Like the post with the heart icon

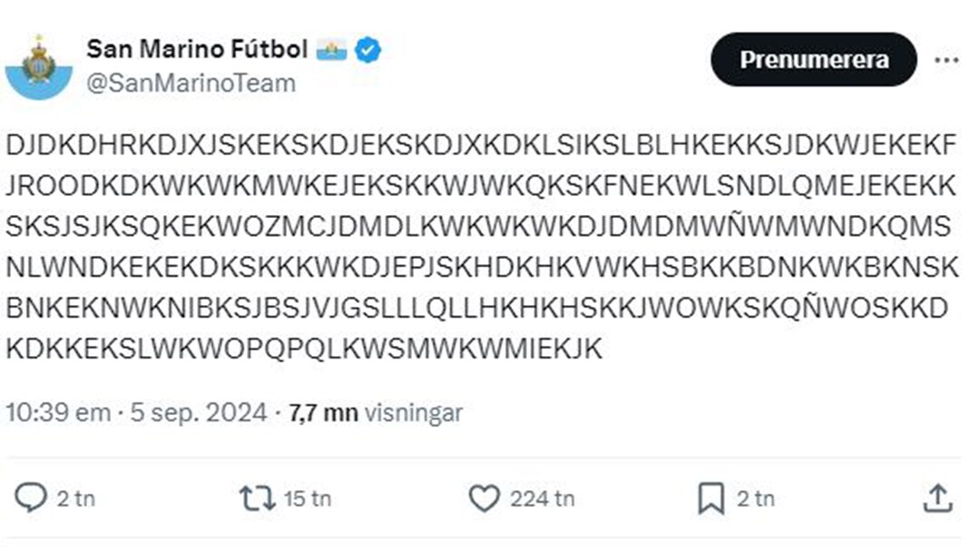click(x=485, y=498)
